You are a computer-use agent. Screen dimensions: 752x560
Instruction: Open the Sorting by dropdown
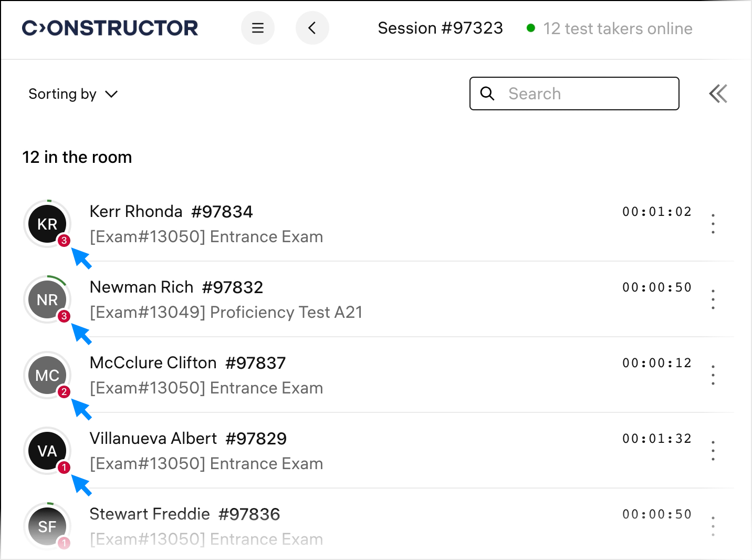(x=73, y=94)
